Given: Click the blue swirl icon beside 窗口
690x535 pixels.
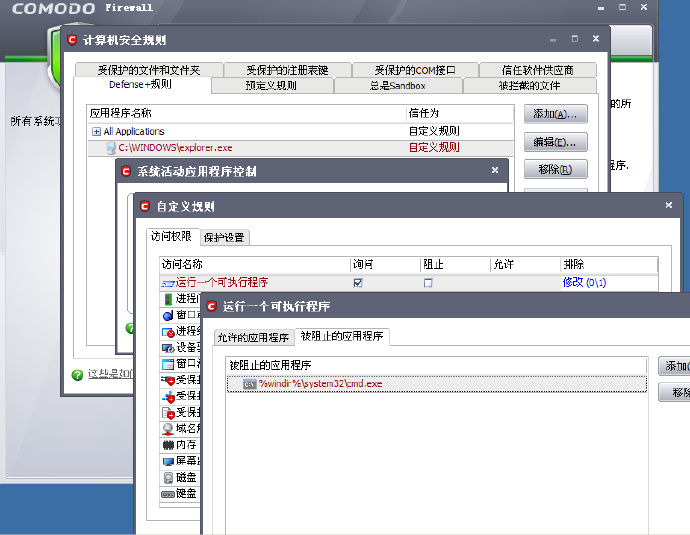Looking at the screenshot, I should point(168,315).
